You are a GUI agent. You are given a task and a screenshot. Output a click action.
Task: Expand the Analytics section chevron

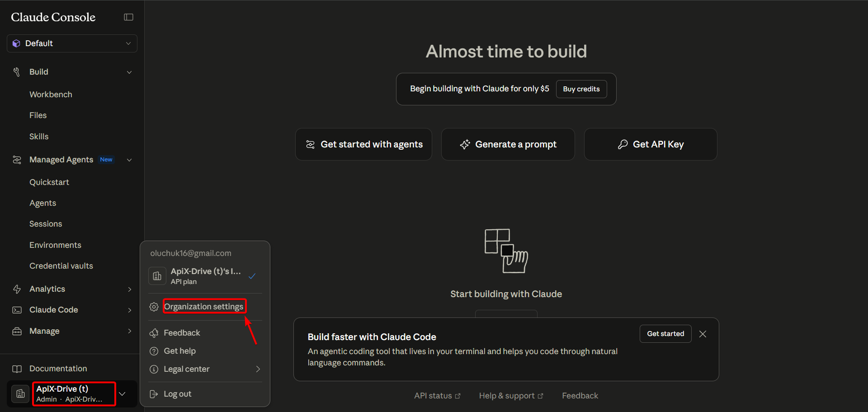tap(129, 289)
